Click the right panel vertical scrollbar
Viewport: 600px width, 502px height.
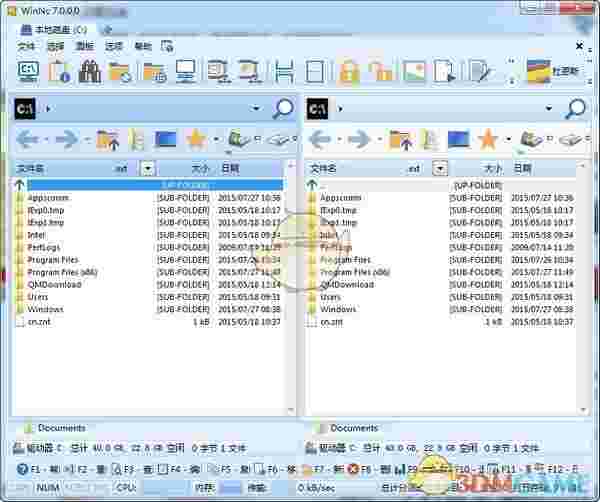[583, 288]
